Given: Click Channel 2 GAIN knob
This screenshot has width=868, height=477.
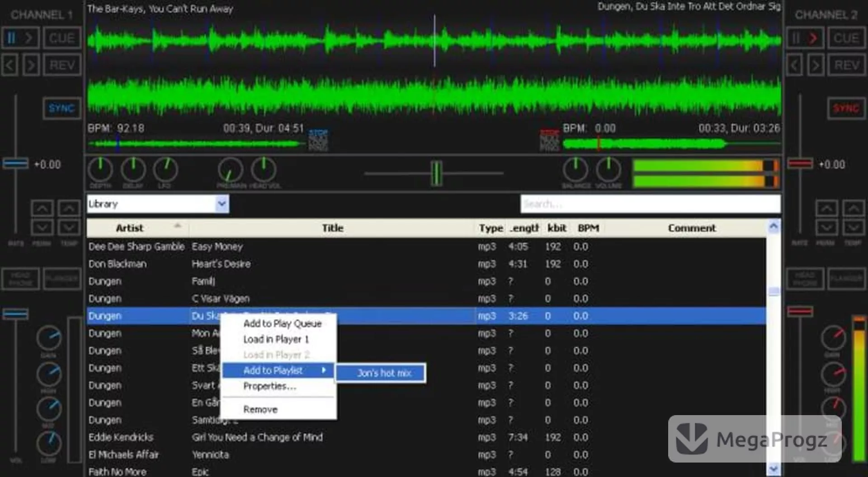Looking at the screenshot, I should (833, 337).
